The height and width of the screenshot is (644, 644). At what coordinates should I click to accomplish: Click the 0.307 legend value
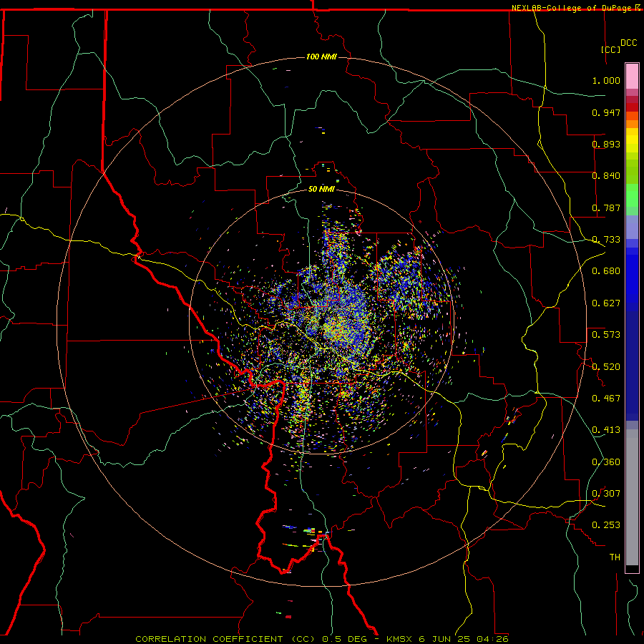(606, 494)
